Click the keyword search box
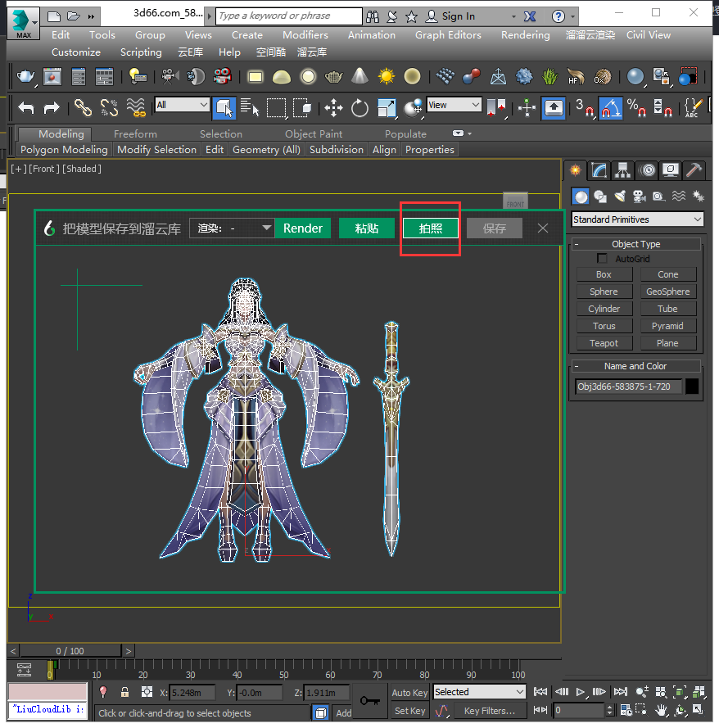 click(289, 16)
